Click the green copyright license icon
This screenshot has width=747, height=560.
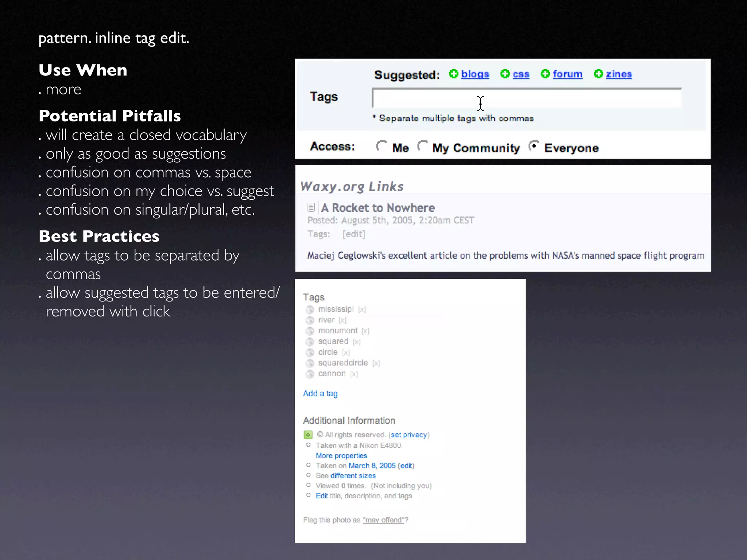click(308, 435)
